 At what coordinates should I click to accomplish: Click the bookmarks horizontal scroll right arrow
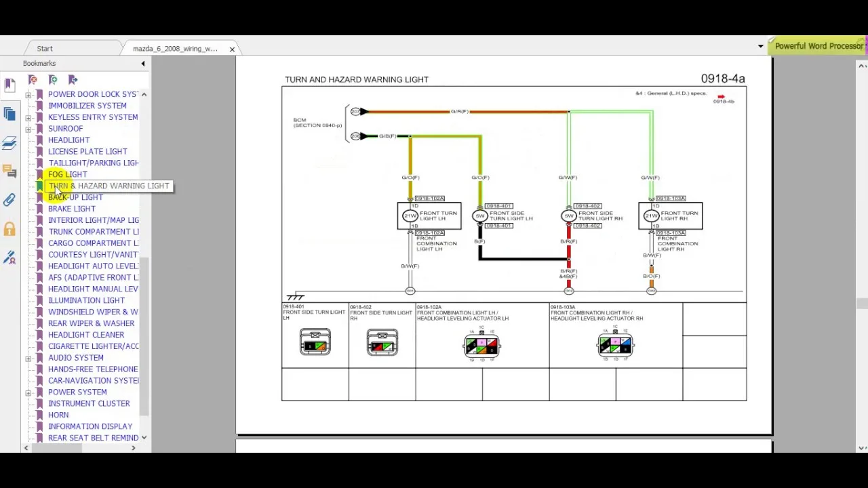point(134,447)
